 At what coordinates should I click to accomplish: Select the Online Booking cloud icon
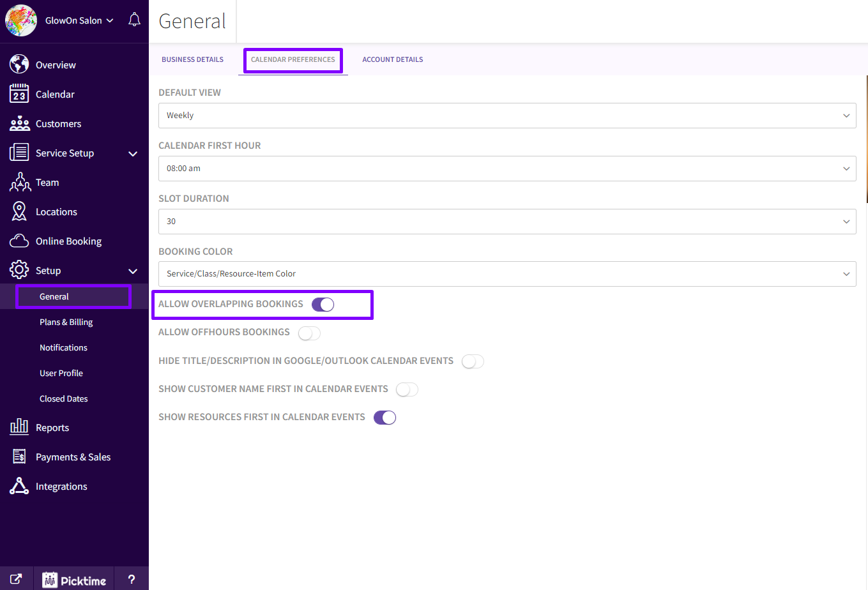pos(19,241)
